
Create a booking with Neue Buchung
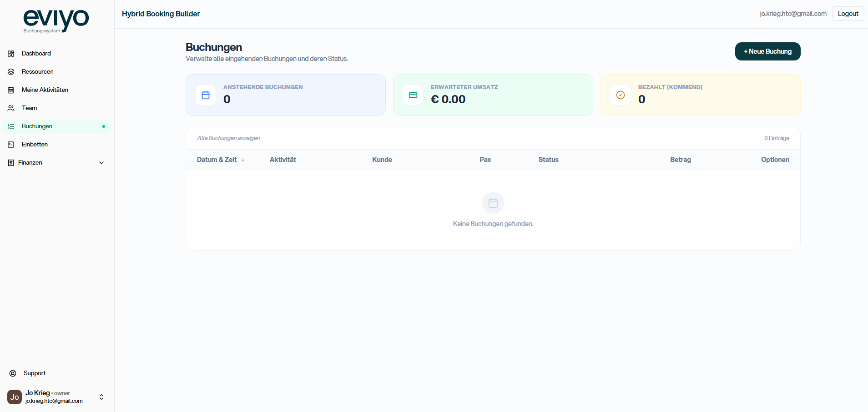[767, 51]
